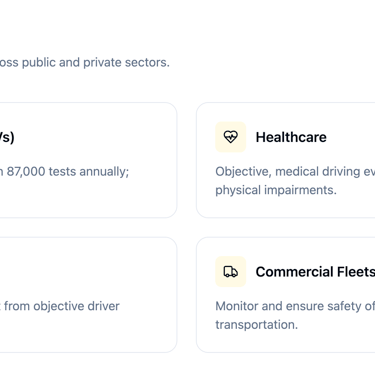Click the 'Monitor and ensure safety' text line
The width and height of the screenshot is (375, 366).
(x=295, y=306)
